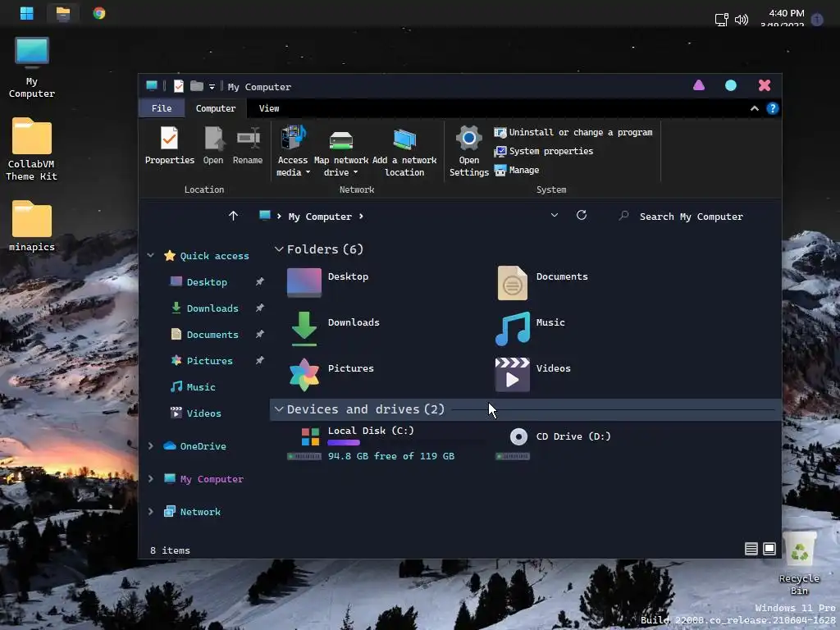Click the Open Settings gear icon

(x=468, y=138)
